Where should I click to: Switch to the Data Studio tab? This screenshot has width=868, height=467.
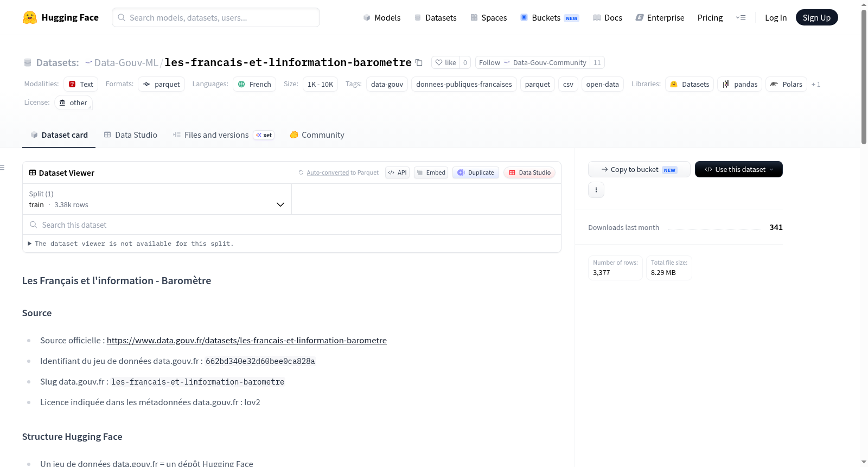click(131, 135)
